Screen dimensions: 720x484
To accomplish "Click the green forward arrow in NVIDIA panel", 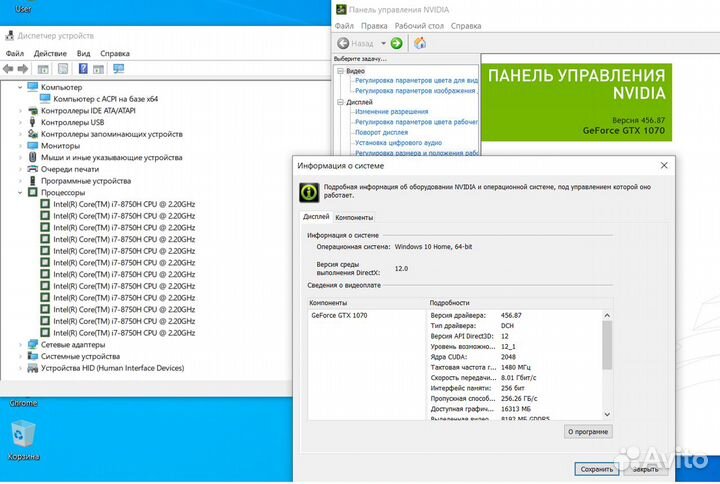I will coord(396,43).
